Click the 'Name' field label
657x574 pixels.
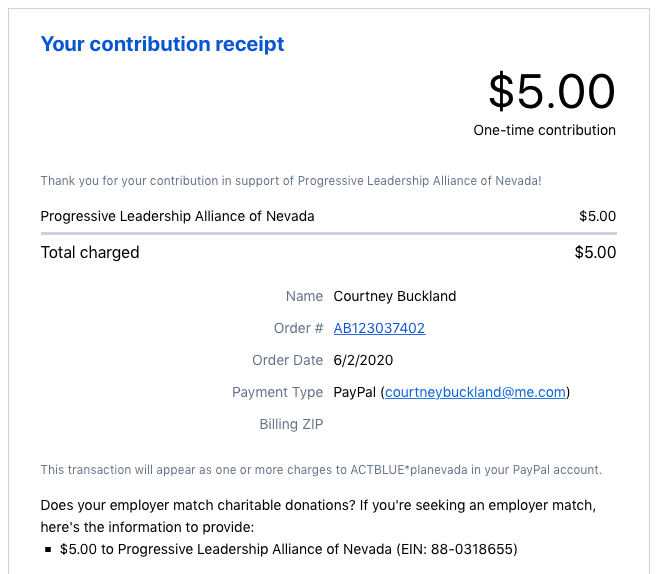pos(304,296)
